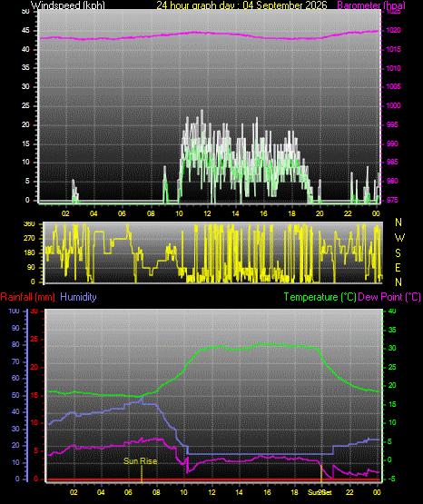Click the "Barometer (hpa)" axis title
The height and width of the screenshot is (504, 423).
(371, 5)
